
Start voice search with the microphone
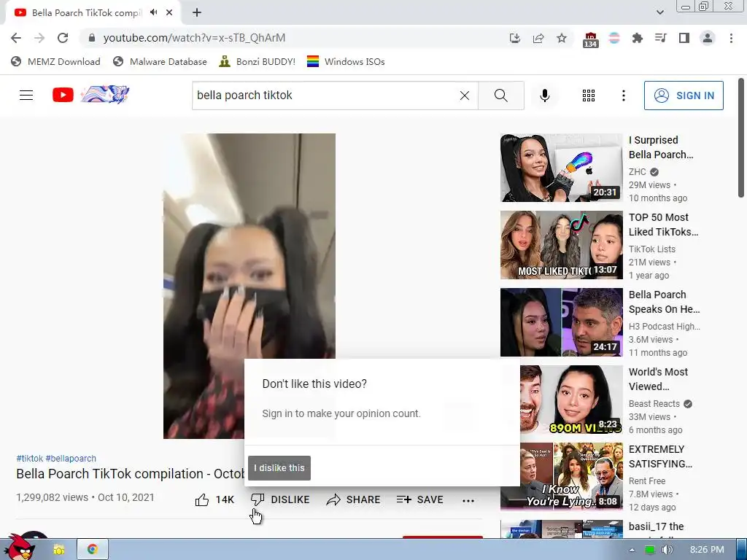(x=544, y=96)
